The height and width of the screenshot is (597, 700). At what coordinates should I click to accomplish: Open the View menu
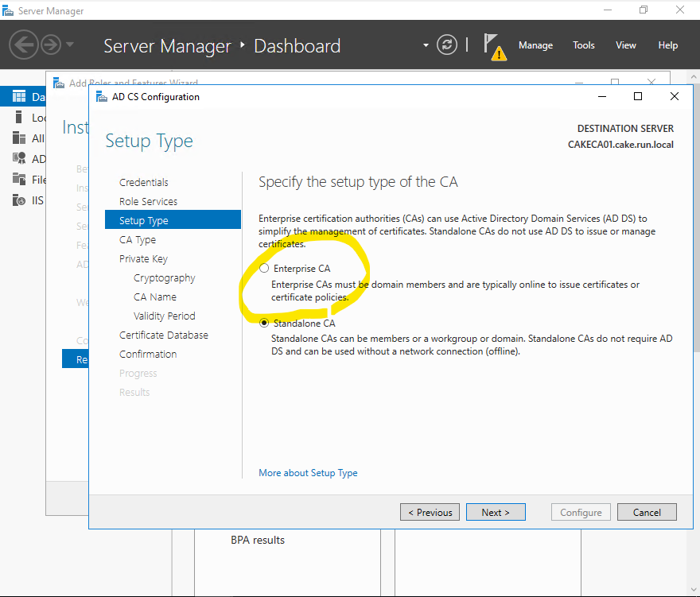point(625,45)
